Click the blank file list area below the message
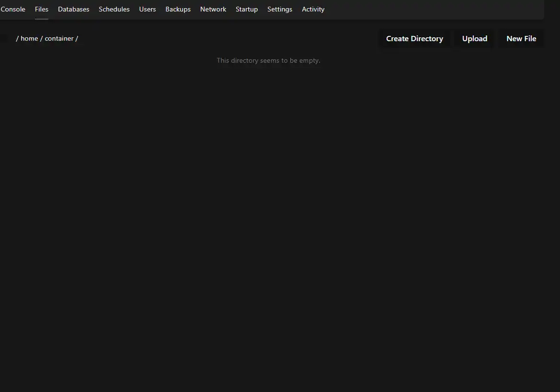The width and height of the screenshot is (560, 392). 268,215
